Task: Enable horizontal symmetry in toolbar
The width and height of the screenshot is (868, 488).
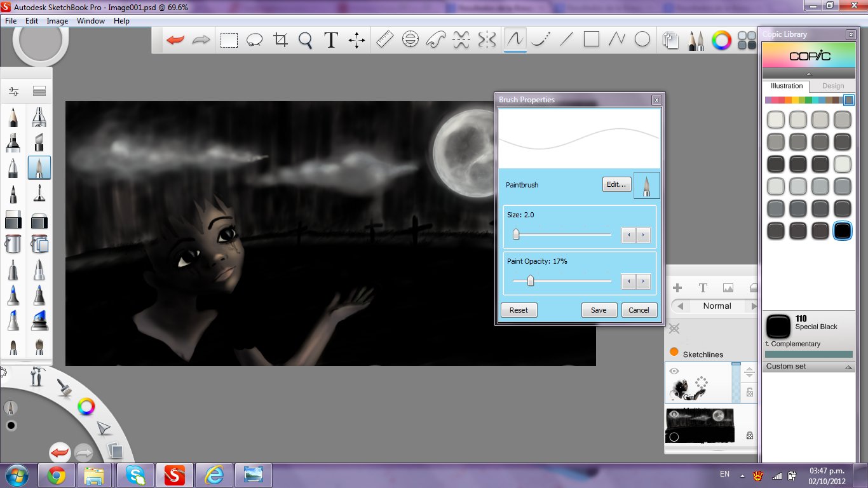Action: tap(461, 39)
